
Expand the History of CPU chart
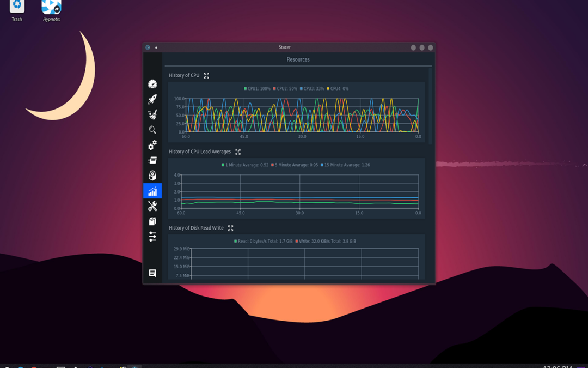click(x=206, y=75)
